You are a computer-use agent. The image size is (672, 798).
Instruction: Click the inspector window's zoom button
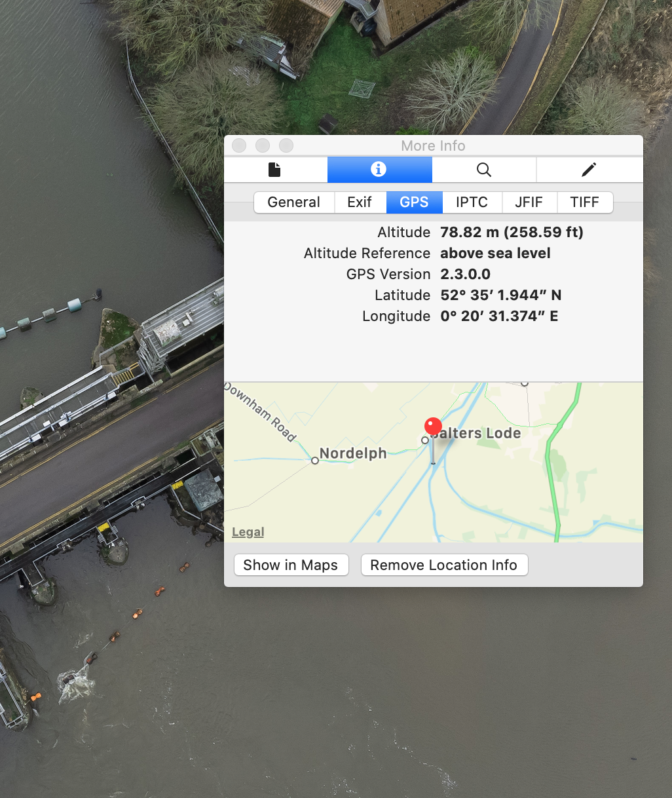tap(286, 145)
